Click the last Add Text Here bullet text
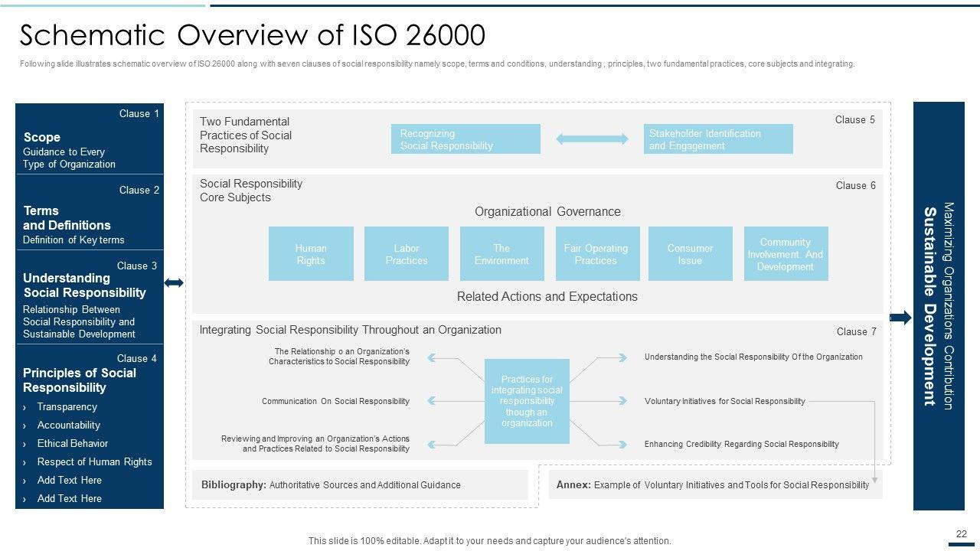The image size is (980, 551). [x=70, y=499]
